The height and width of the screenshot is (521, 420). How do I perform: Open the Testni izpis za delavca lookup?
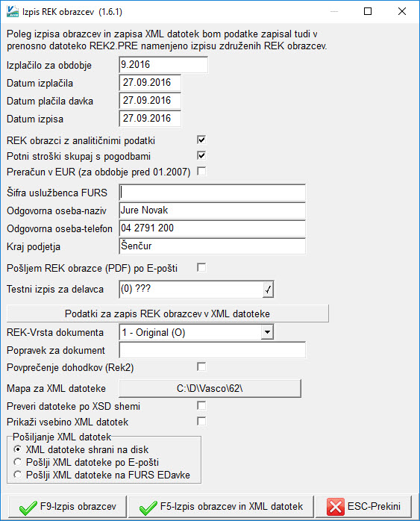268,290
